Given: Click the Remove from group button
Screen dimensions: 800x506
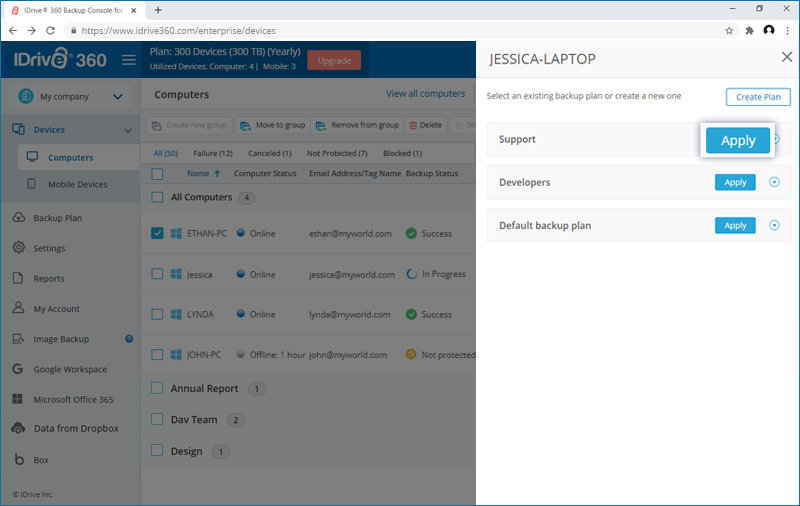Looking at the screenshot, I should point(357,125).
